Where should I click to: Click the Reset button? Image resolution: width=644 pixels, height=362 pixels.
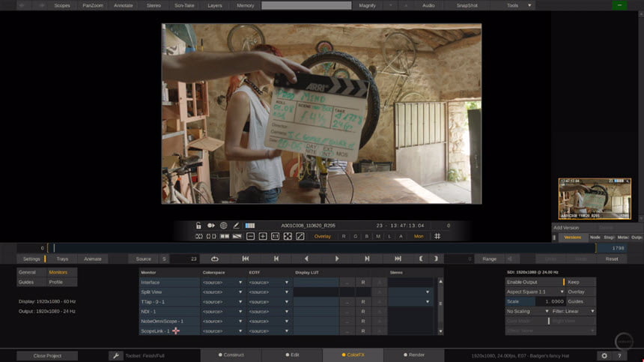[x=612, y=259]
